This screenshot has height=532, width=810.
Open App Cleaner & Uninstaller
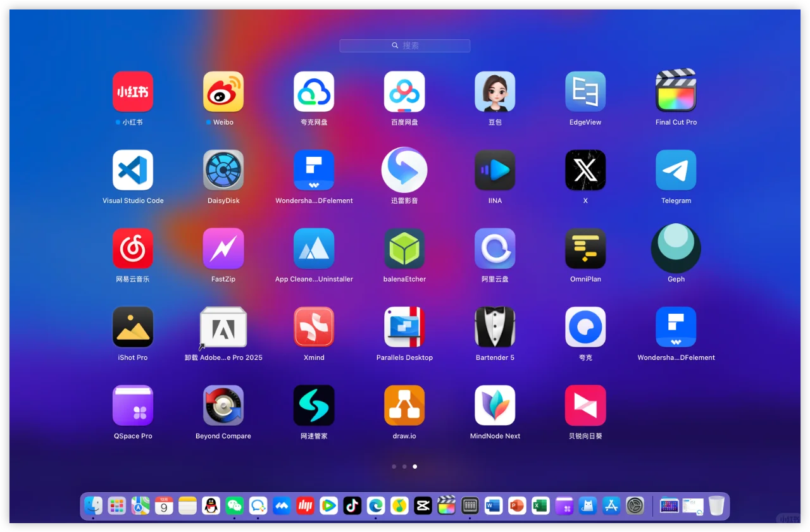314,249
